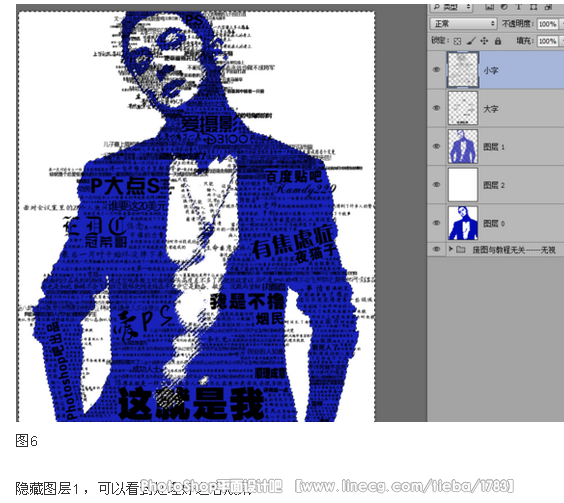564x503 pixels.
Task: Click the 图层 2 layer name
Action: click(494, 185)
